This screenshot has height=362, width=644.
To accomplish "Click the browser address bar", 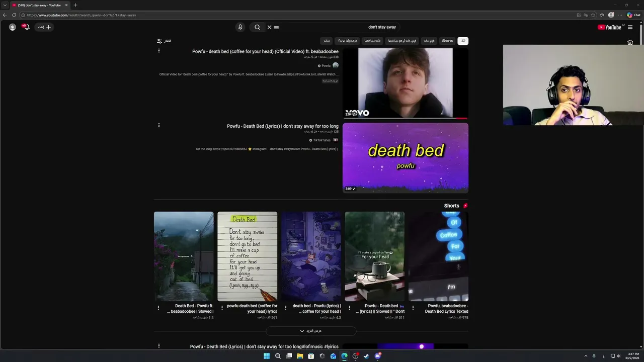I will [x=297, y=15].
